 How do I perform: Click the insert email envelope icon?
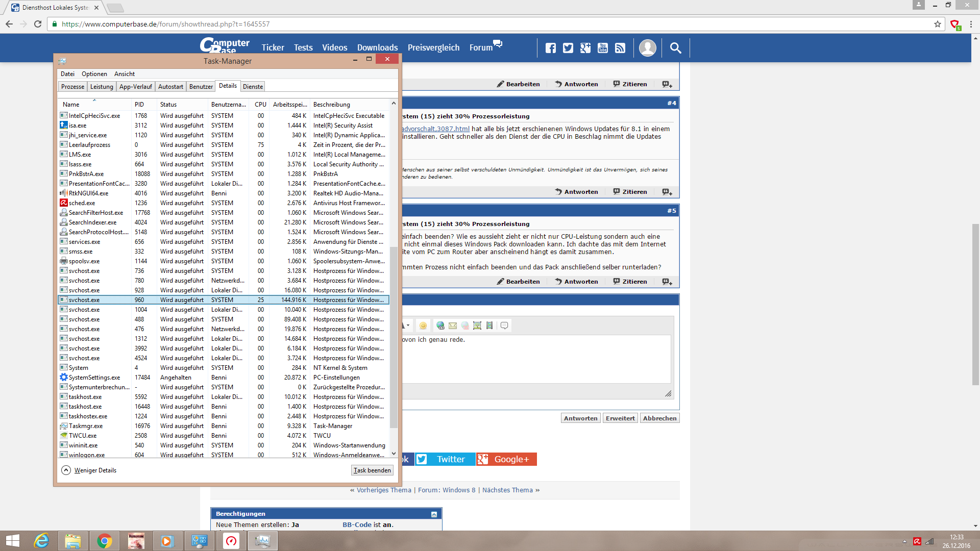coord(453,325)
